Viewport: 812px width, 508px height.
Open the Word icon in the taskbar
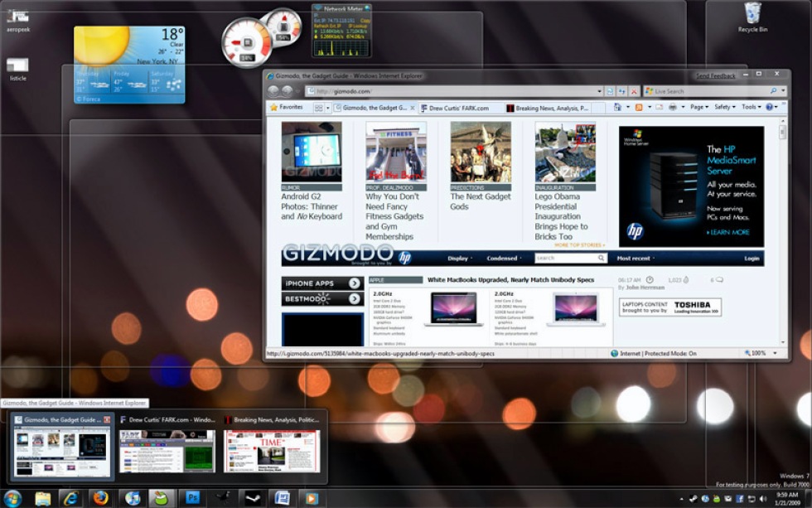pyautogui.click(x=283, y=498)
